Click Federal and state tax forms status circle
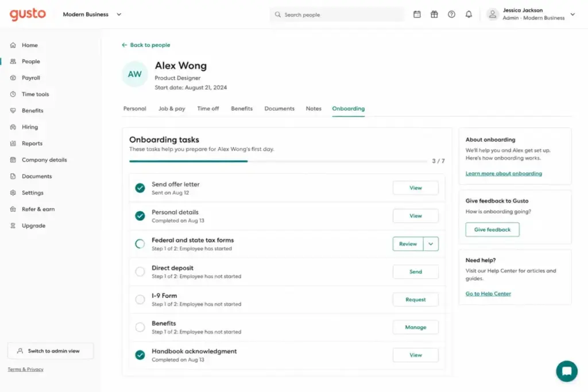588x392 pixels. [140, 244]
